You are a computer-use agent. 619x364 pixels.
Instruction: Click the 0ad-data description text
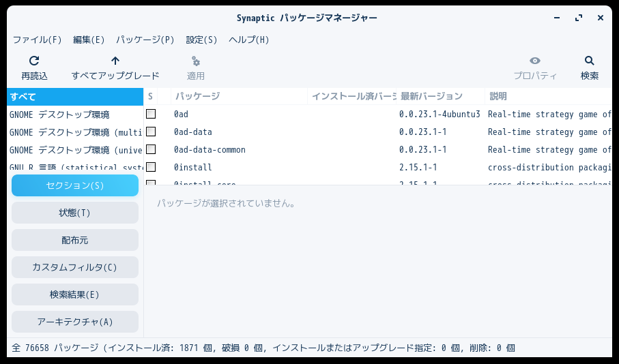coord(549,132)
